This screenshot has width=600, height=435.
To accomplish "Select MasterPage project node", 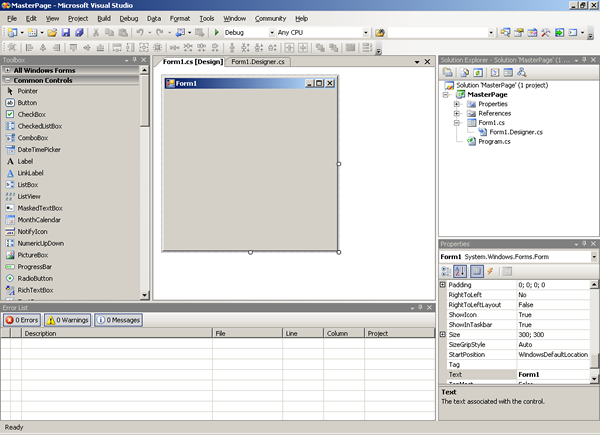I will click(487, 94).
